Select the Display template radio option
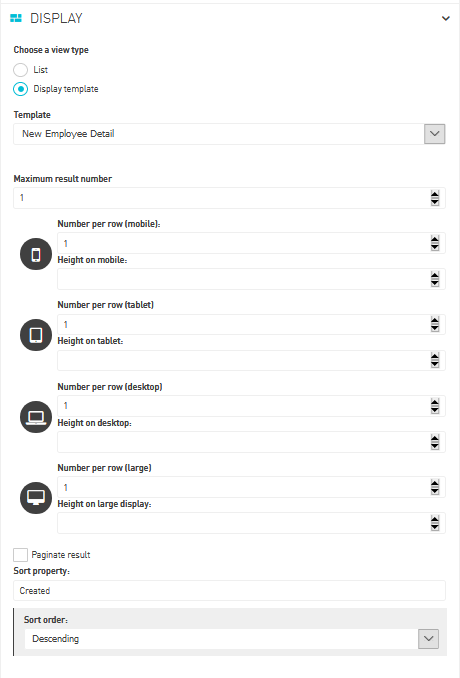Viewport: 460px width, 678px height. [x=20, y=89]
